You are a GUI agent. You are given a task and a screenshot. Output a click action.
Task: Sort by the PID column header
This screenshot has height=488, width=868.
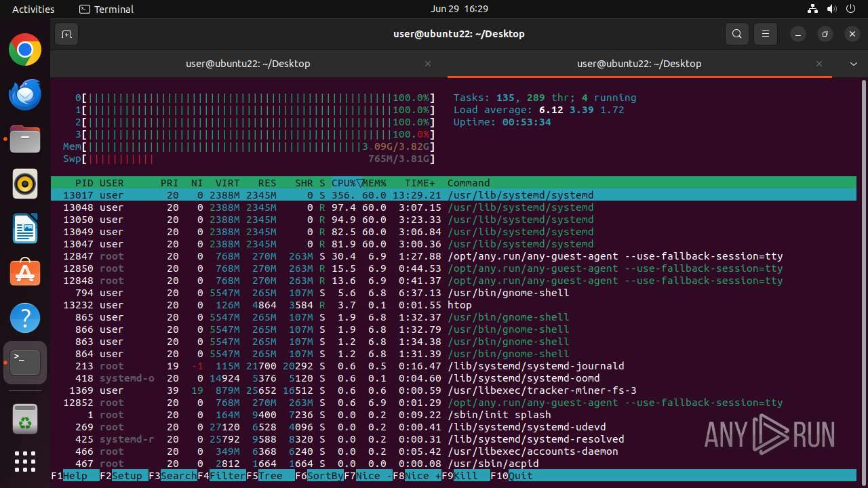click(84, 183)
